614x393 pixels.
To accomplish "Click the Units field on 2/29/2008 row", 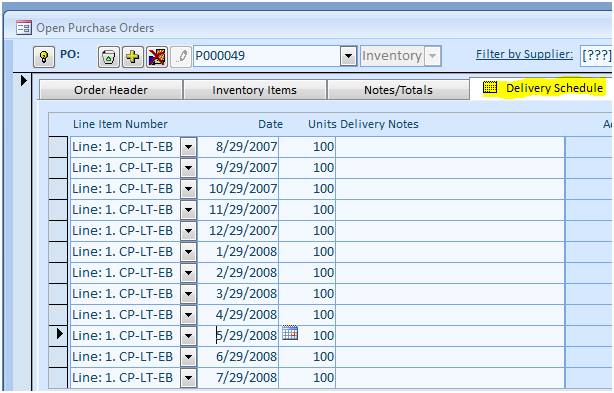I will pyautogui.click(x=307, y=272).
